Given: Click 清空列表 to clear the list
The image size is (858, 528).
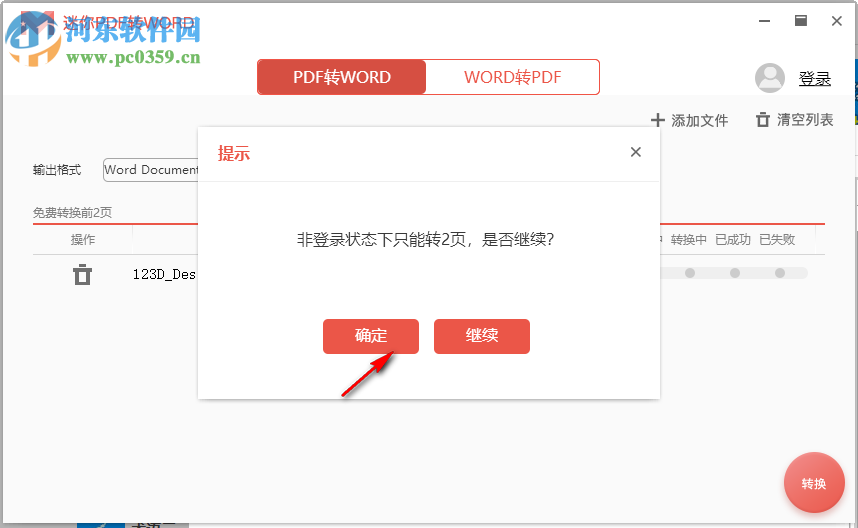Looking at the screenshot, I should point(795,120).
